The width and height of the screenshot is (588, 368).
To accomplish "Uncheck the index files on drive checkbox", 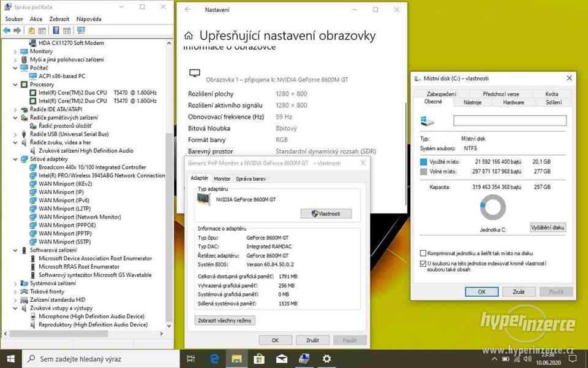I will tap(423, 264).
